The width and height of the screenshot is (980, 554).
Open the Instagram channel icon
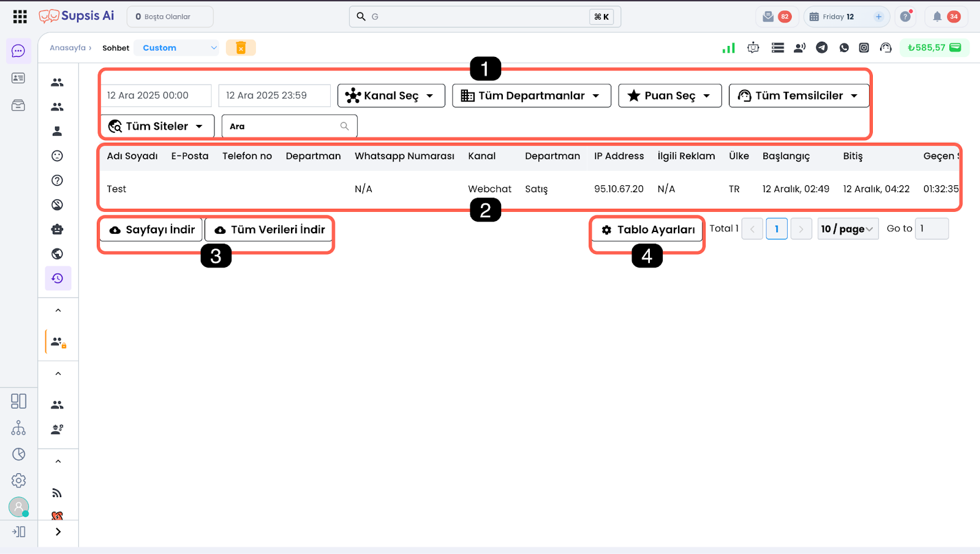click(x=864, y=48)
